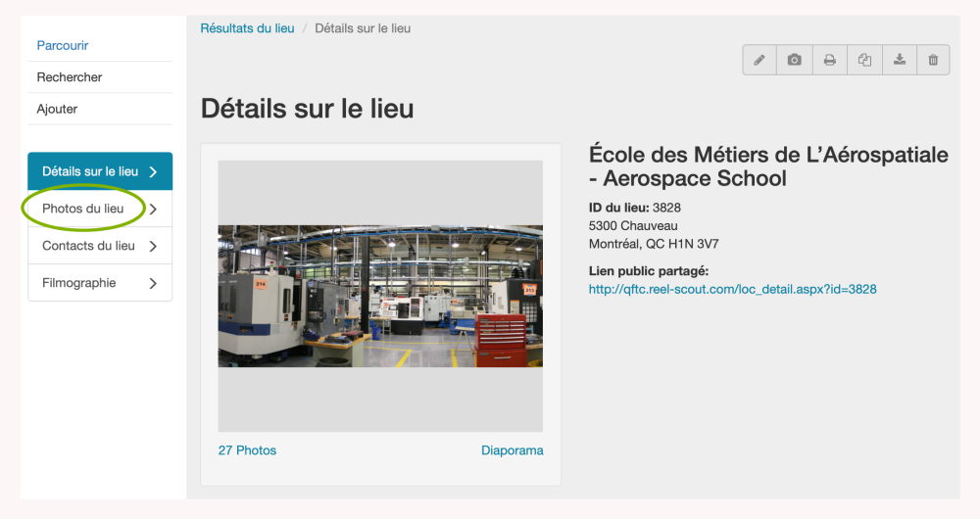Click the camera icon in toolbar
This screenshot has height=519, width=980.
click(795, 60)
